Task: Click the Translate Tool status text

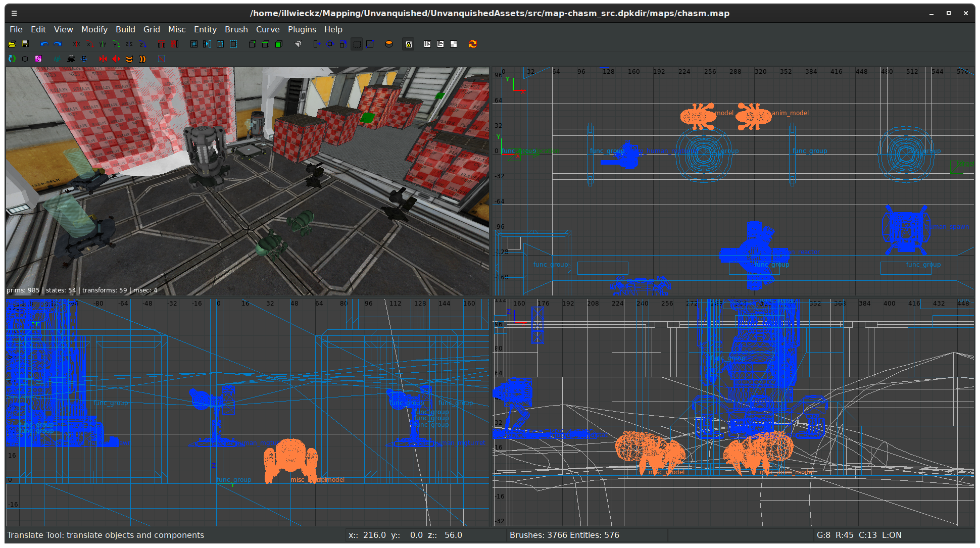Action: (106, 535)
